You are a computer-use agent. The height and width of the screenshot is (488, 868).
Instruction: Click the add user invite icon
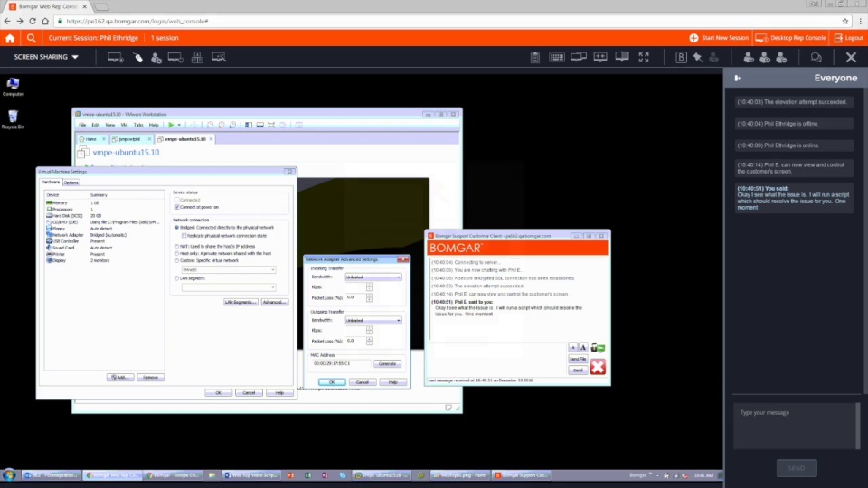(x=765, y=58)
